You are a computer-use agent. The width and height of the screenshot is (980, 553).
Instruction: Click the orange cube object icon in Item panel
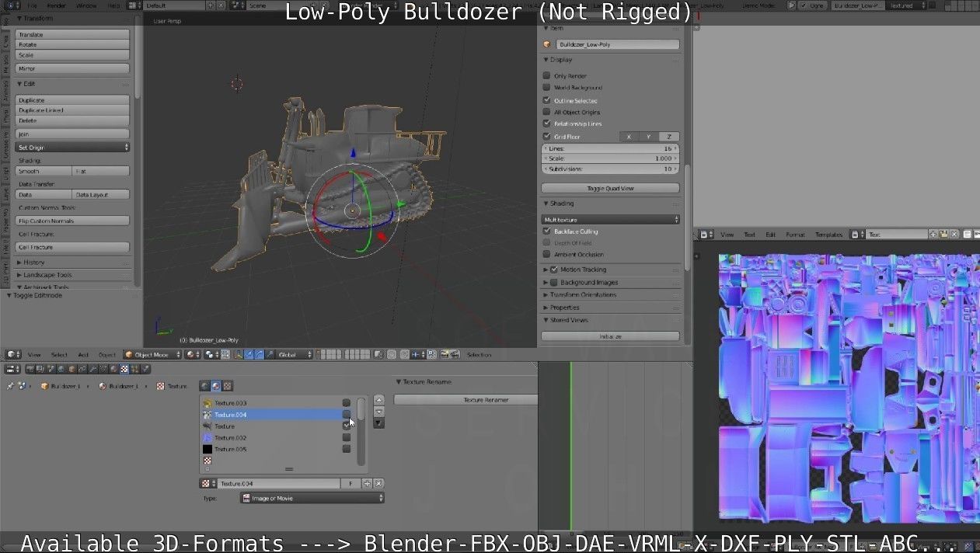(x=547, y=44)
